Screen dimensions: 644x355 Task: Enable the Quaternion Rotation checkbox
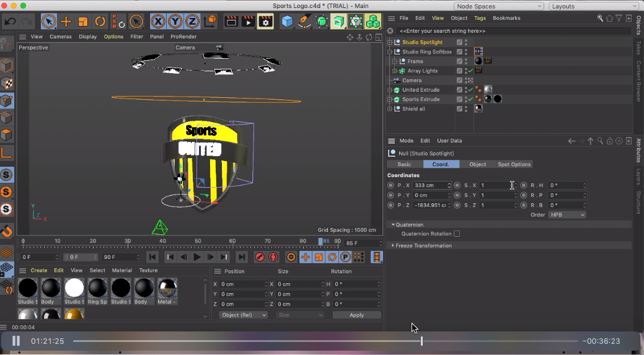[x=457, y=234]
